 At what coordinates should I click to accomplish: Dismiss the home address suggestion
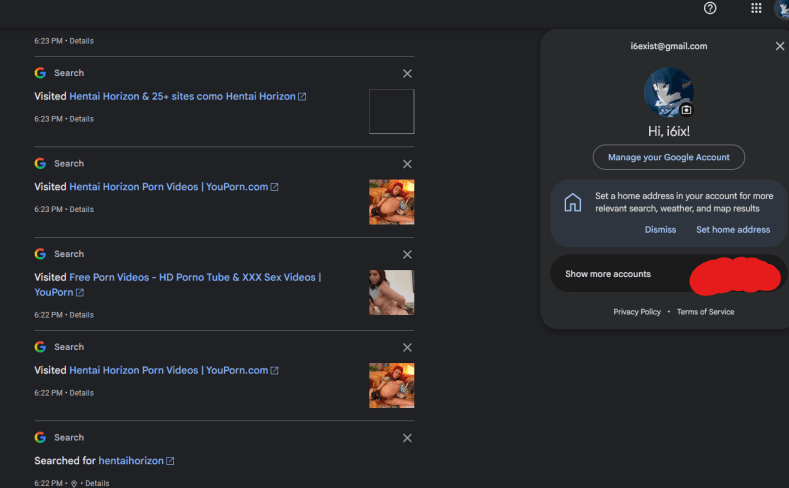[660, 230]
